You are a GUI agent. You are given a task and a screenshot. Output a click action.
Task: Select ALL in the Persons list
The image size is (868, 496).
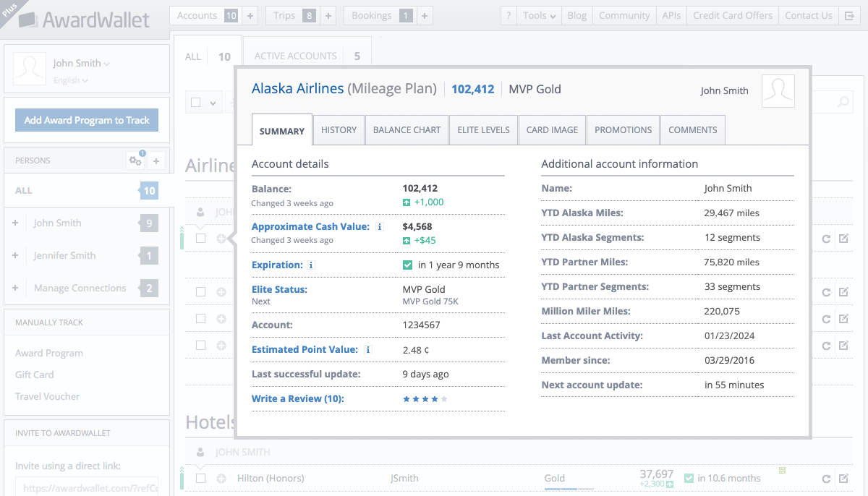[87, 191]
